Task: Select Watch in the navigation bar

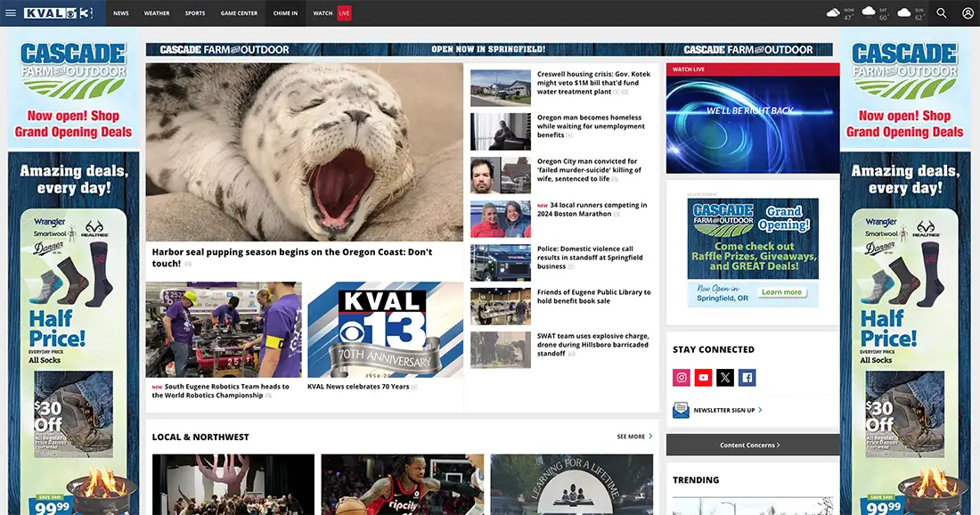Action: (x=323, y=13)
